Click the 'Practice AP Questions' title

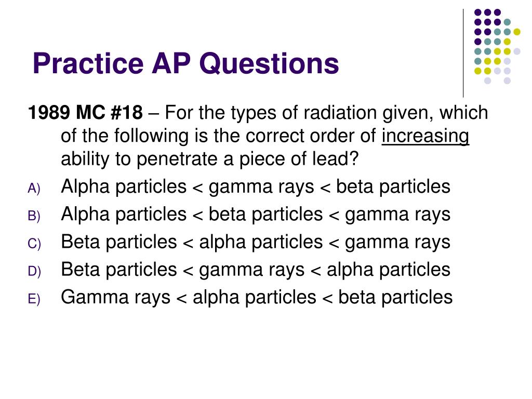[x=185, y=63]
